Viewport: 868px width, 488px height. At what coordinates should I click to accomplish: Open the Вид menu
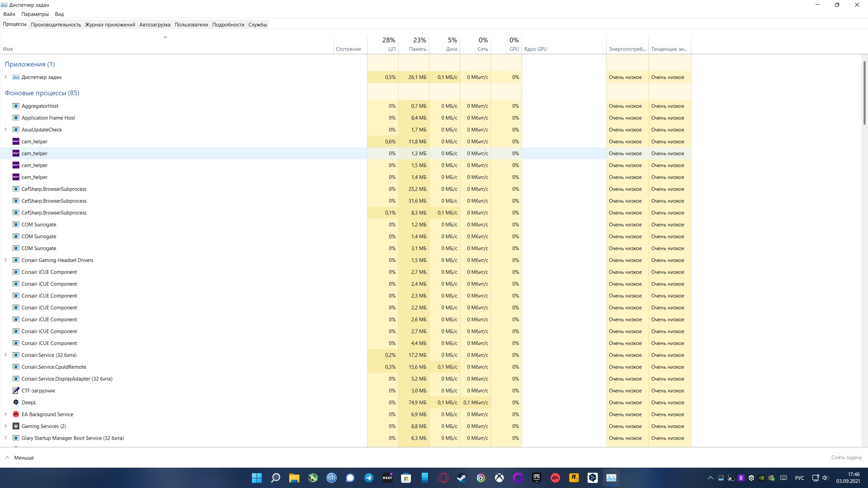click(59, 14)
